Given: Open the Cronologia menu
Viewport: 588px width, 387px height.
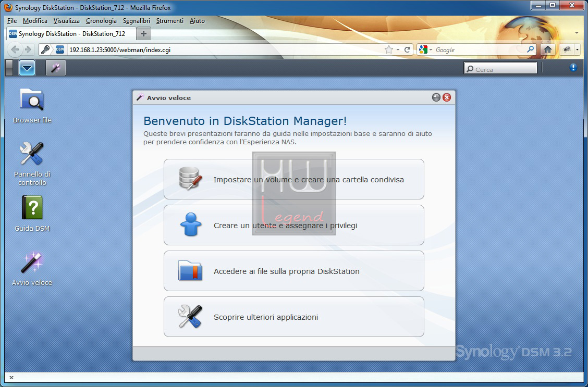Looking at the screenshot, I should coord(101,21).
